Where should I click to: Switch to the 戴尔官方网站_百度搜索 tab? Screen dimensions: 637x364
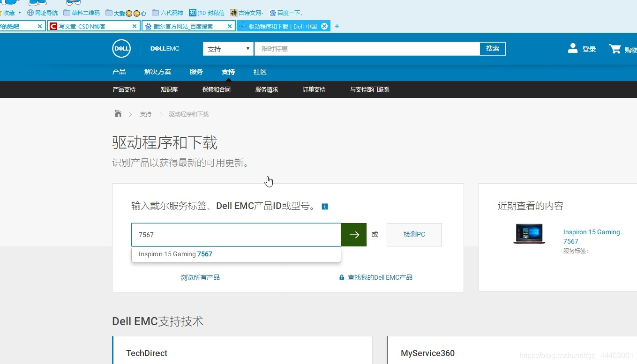pos(188,26)
